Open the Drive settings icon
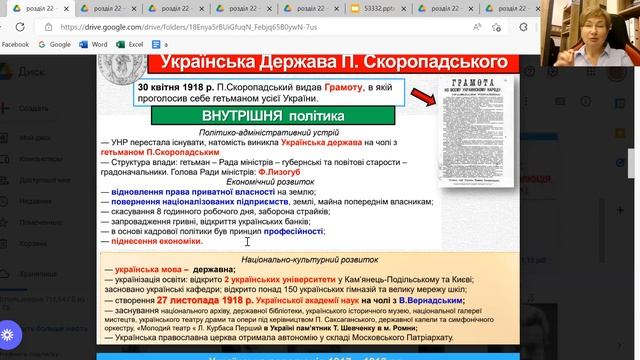Image resolution: width=640 pixels, height=360 pixels. point(553,72)
